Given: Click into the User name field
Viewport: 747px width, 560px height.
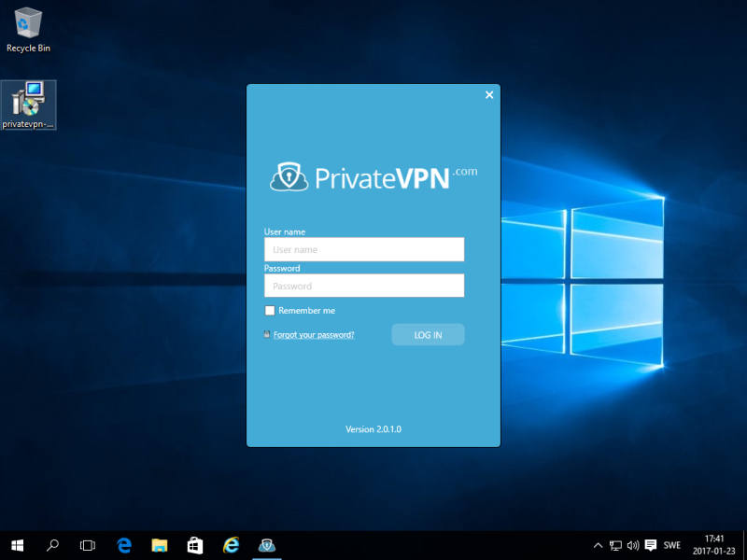Looking at the screenshot, I should 364,249.
